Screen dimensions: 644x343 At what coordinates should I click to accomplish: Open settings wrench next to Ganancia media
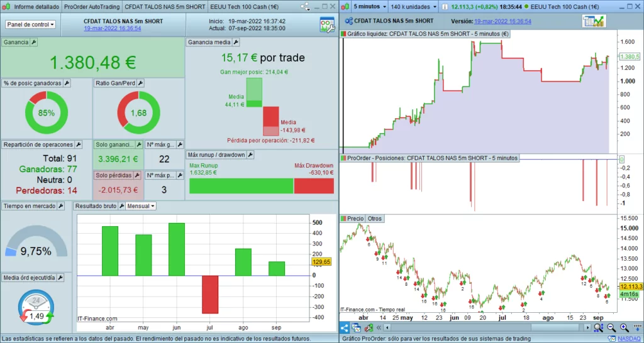pyautogui.click(x=236, y=42)
